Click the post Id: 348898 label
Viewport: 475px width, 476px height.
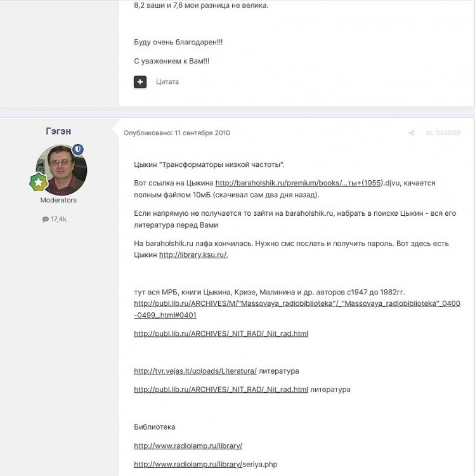click(443, 133)
